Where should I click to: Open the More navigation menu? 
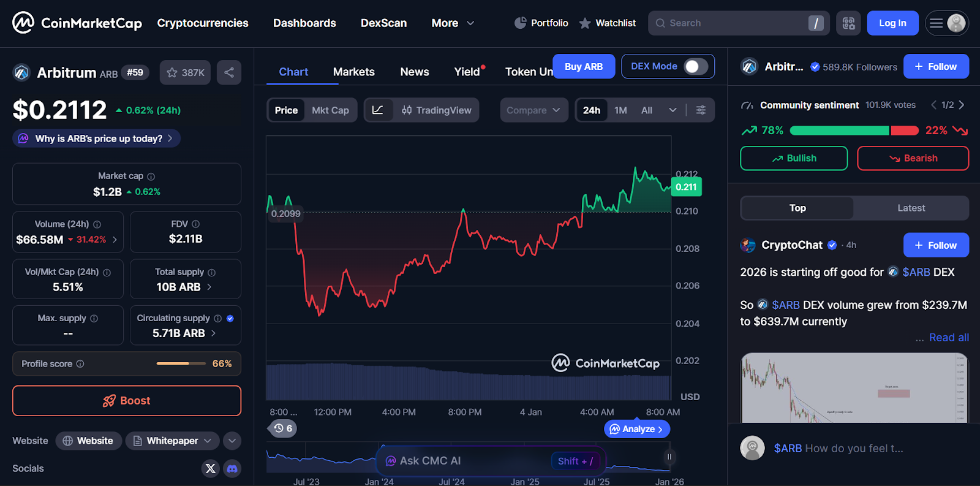coord(453,23)
